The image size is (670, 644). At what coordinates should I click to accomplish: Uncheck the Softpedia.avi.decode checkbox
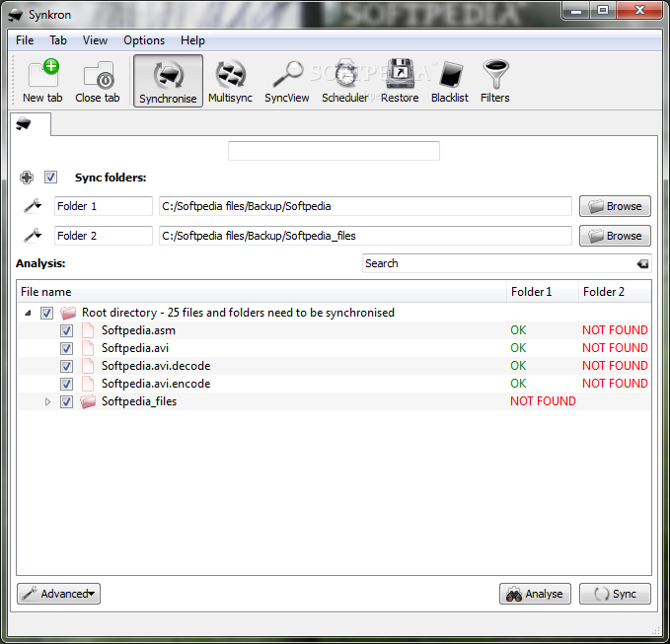click(66, 366)
